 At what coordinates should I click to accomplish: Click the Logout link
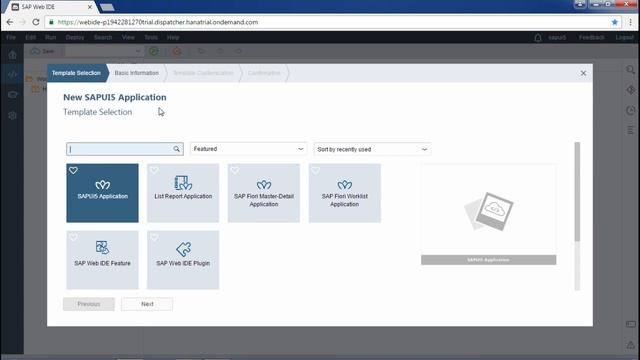(x=624, y=38)
